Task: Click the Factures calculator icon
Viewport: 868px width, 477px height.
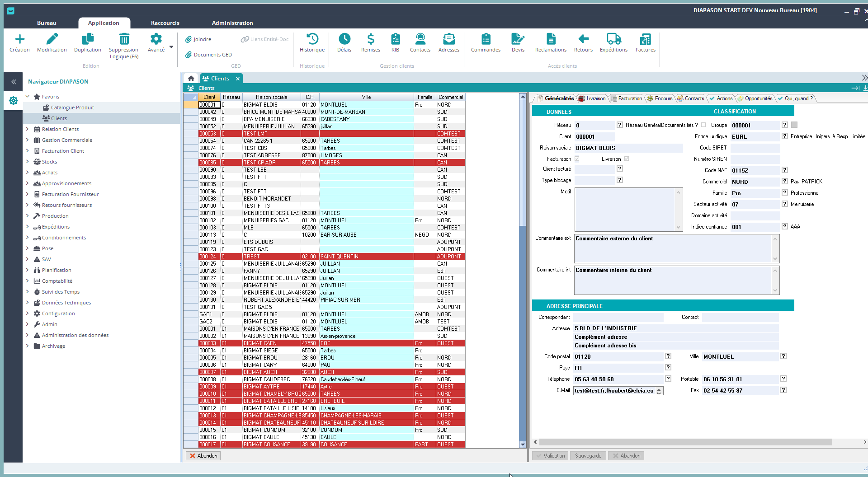Action: pyautogui.click(x=645, y=39)
